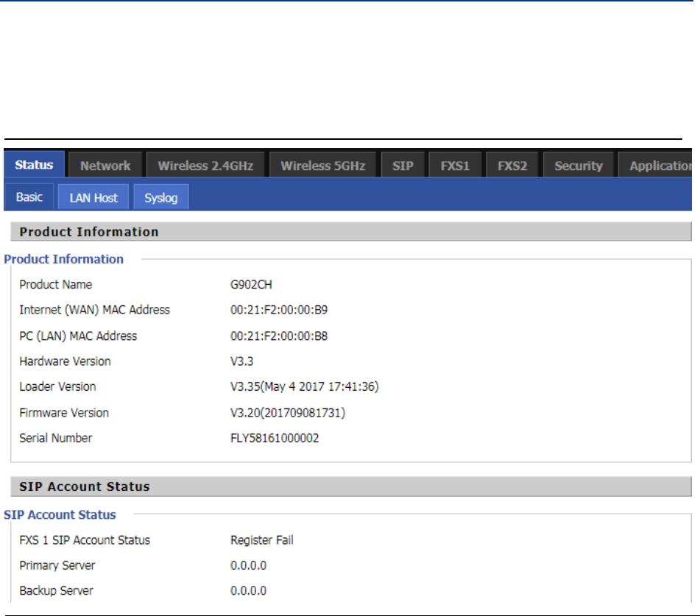The width and height of the screenshot is (700, 616).
Task: Select the SIP tab
Action: pos(403,166)
